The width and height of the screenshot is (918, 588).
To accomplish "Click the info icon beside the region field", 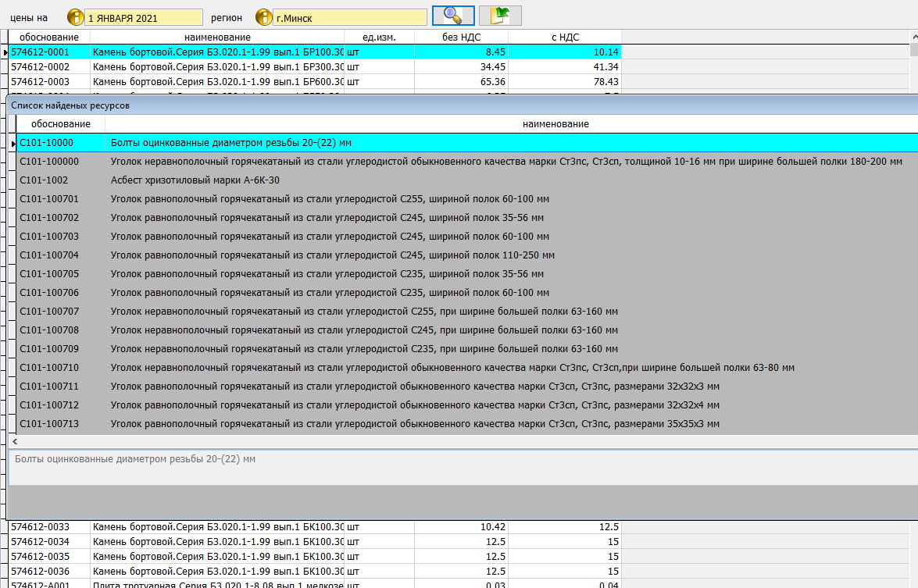I will pyautogui.click(x=264, y=17).
